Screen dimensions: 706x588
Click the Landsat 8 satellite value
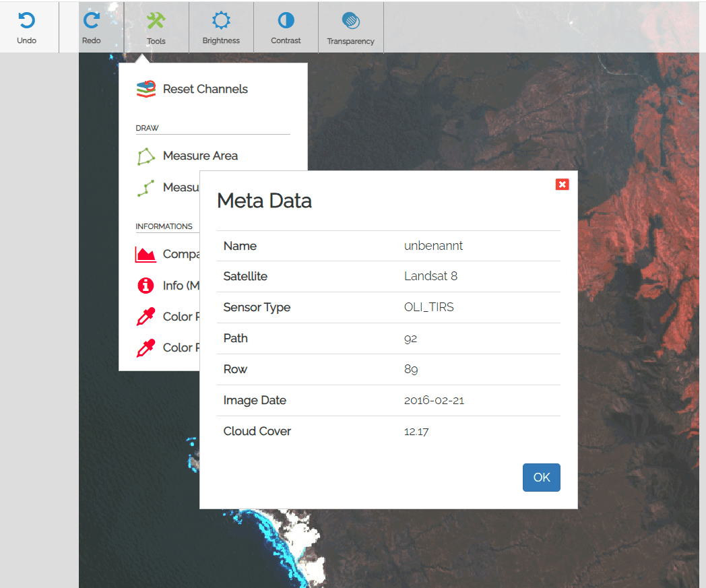(x=430, y=276)
